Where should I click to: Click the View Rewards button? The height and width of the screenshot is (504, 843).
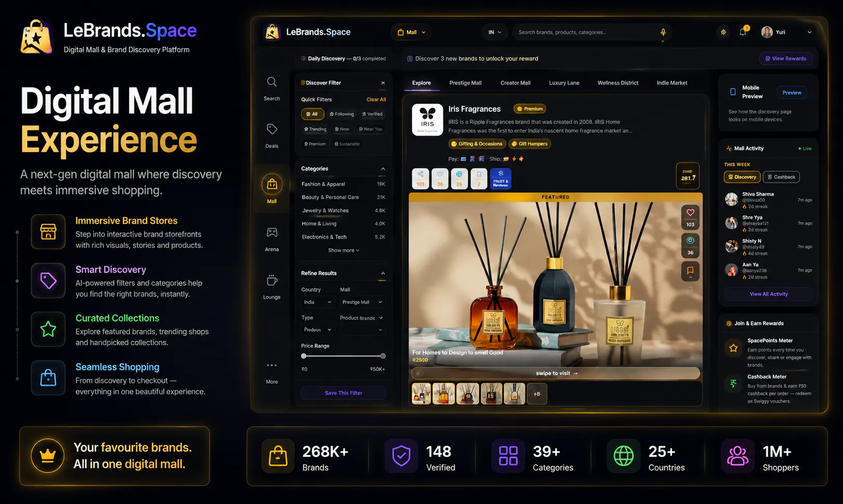click(x=786, y=59)
